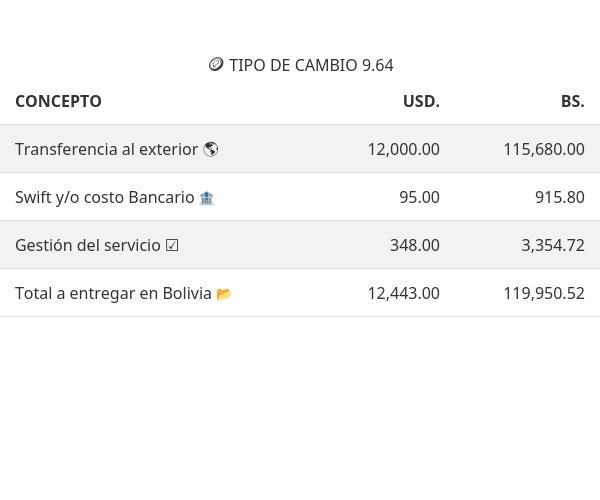Click the 119,950.52 Bs total
This screenshot has width=600, height=500.
coord(543,293)
